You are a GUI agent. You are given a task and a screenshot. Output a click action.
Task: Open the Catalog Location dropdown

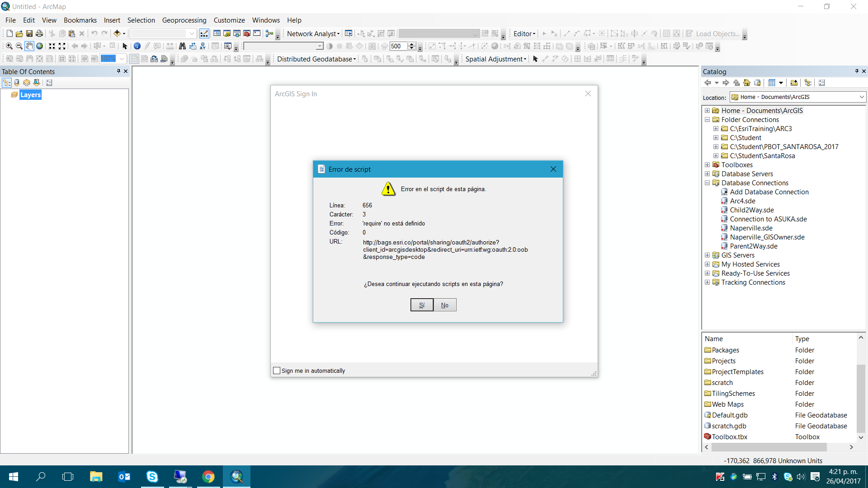tap(861, 97)
